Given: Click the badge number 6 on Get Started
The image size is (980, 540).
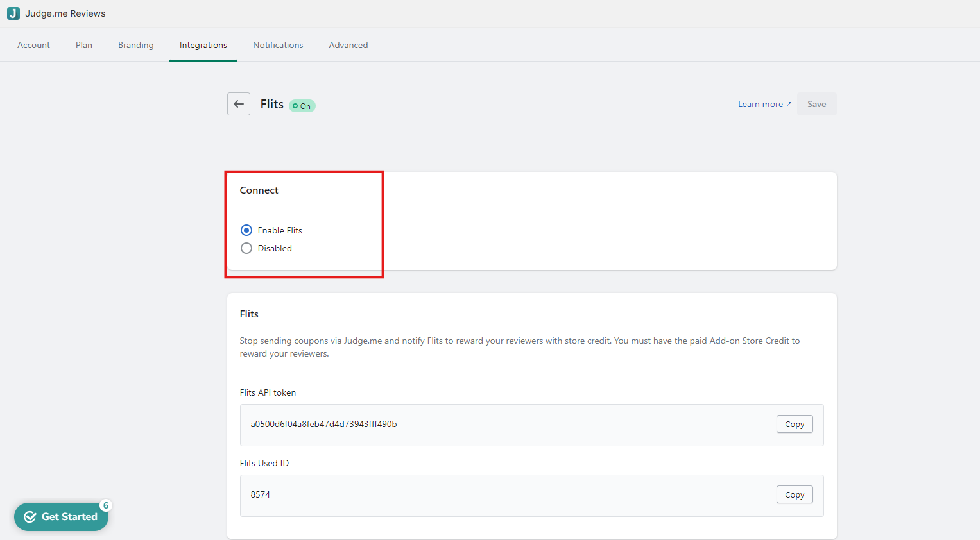Looking at the screenshot, I should pos(106,505).
